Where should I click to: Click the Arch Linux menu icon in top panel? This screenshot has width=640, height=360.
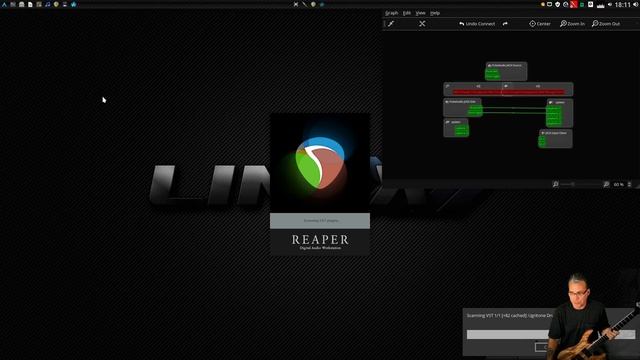coord(4,4)
